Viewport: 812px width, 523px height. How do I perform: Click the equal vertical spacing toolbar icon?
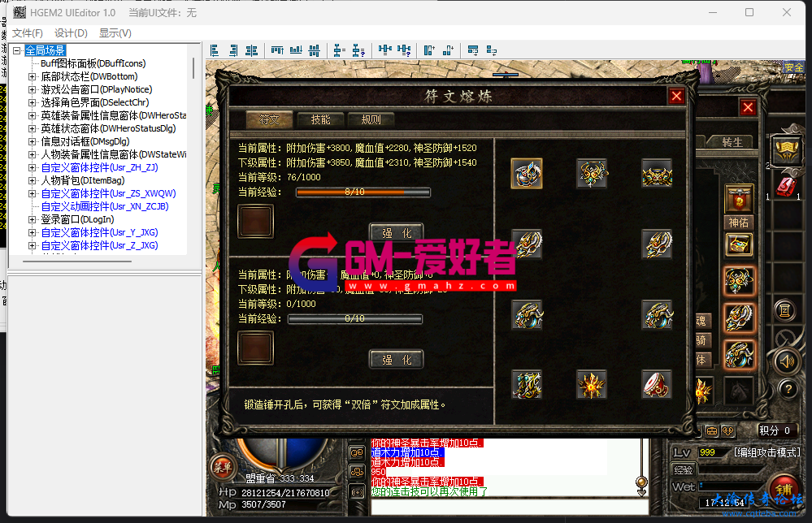(339, 50)
